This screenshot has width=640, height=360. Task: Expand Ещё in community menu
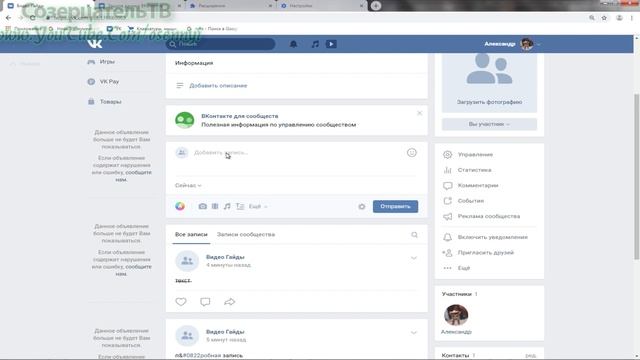tap(464, 268)
